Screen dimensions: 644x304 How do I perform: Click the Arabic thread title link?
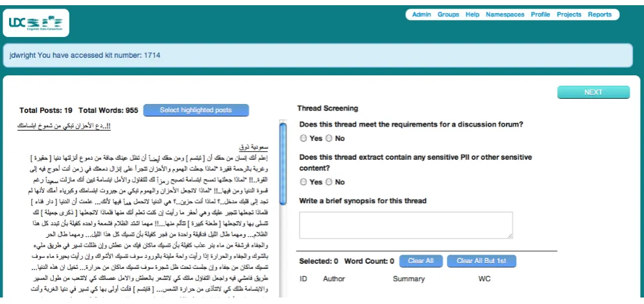pos(64,127)
